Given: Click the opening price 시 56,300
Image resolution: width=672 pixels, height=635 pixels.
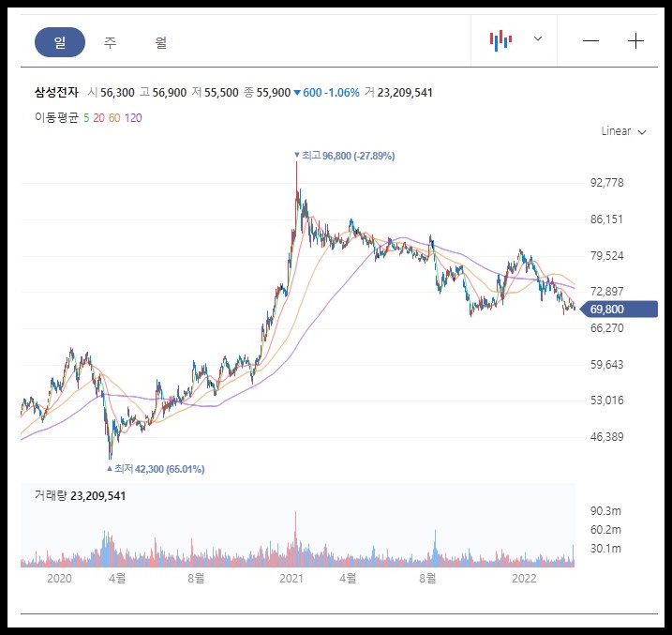Looking at the screenshot, I should pyautogui.click(x=111, y=92).
